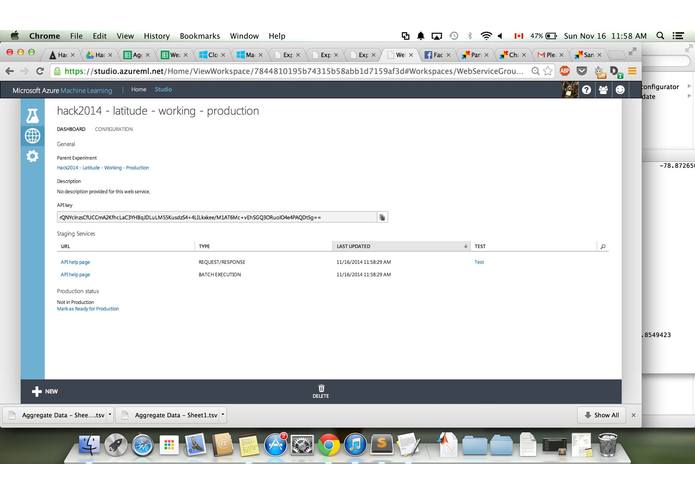
Task: Open Stickies notes from the Dock
Action: [x=249, y=445]
